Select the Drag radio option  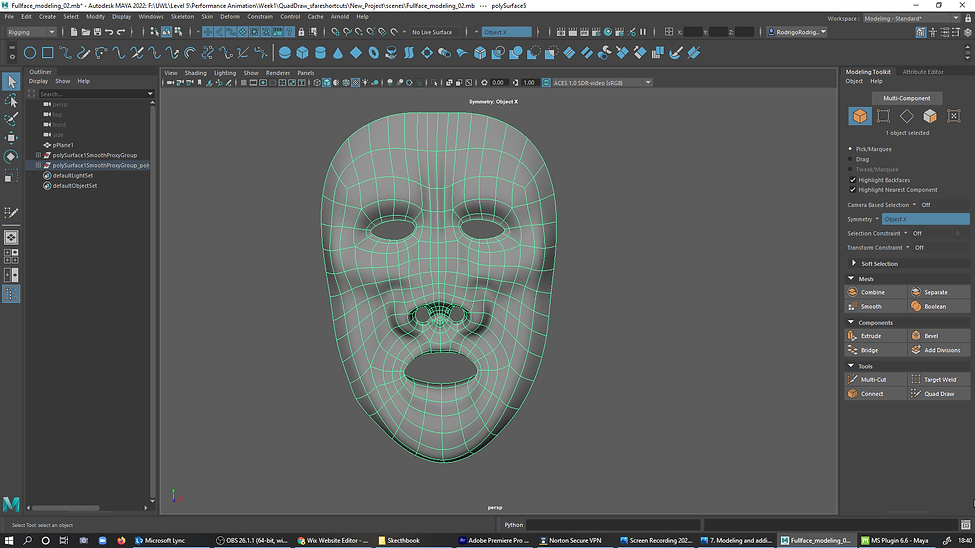coord(851,159)
